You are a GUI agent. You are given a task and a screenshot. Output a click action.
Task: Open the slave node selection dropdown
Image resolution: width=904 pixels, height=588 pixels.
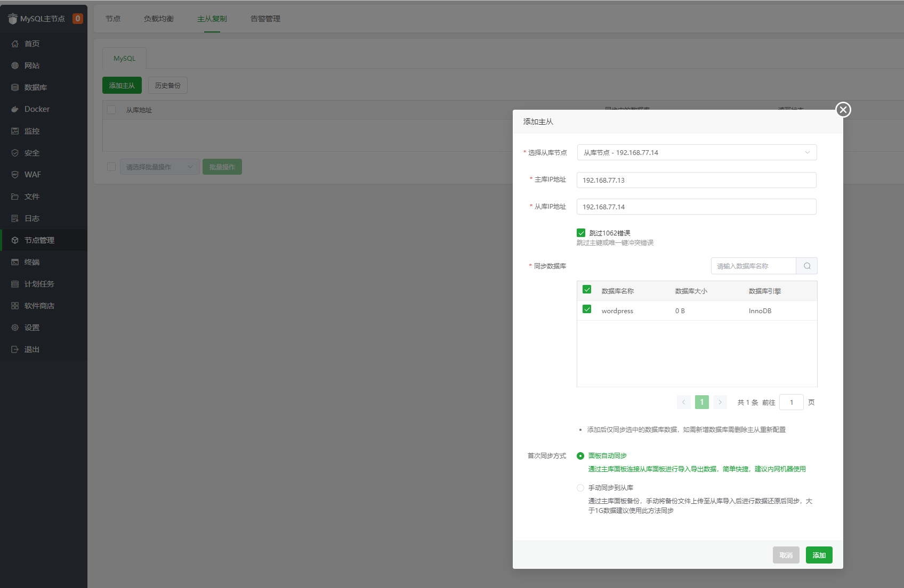pos(696,152)
